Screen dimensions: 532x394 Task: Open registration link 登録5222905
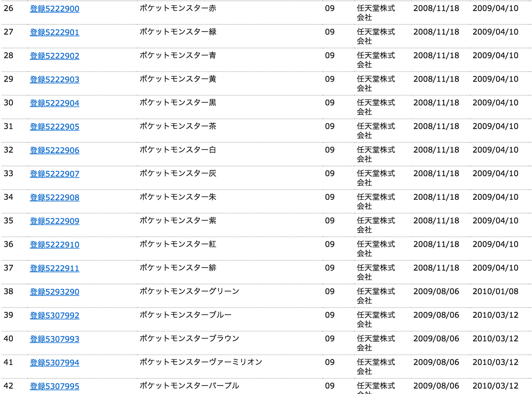point(55,127)
